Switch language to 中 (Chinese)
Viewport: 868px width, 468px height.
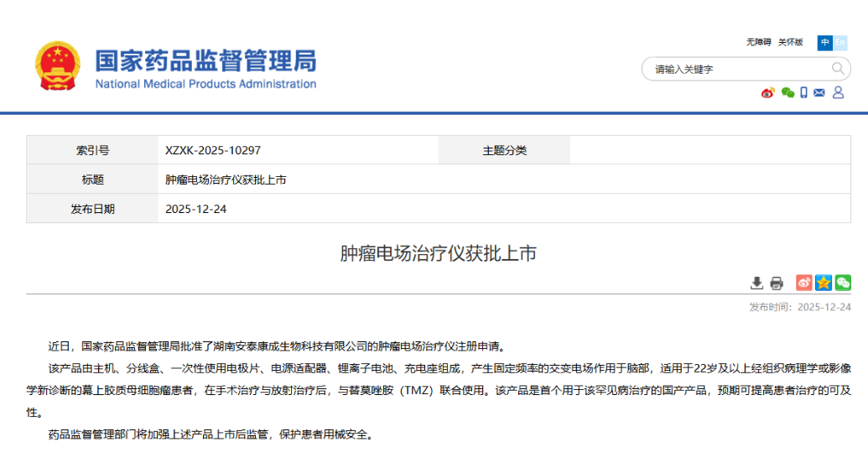click(825, 42)
